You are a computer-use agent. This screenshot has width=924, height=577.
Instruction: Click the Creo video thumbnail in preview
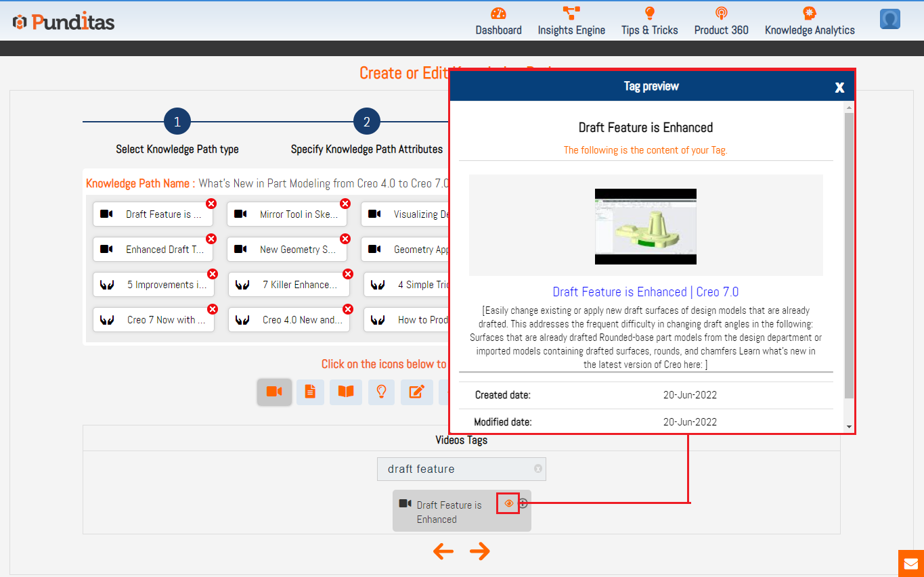pyautogui.click(x=646, y=226)
